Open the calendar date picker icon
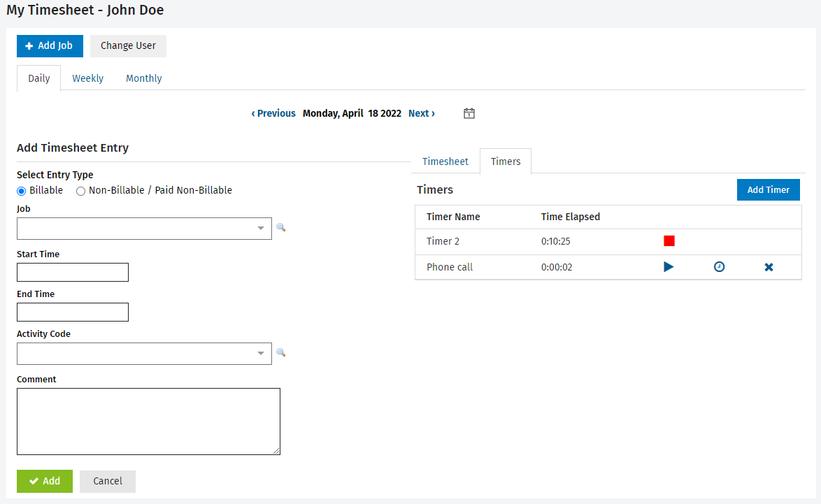 [469, 113]
